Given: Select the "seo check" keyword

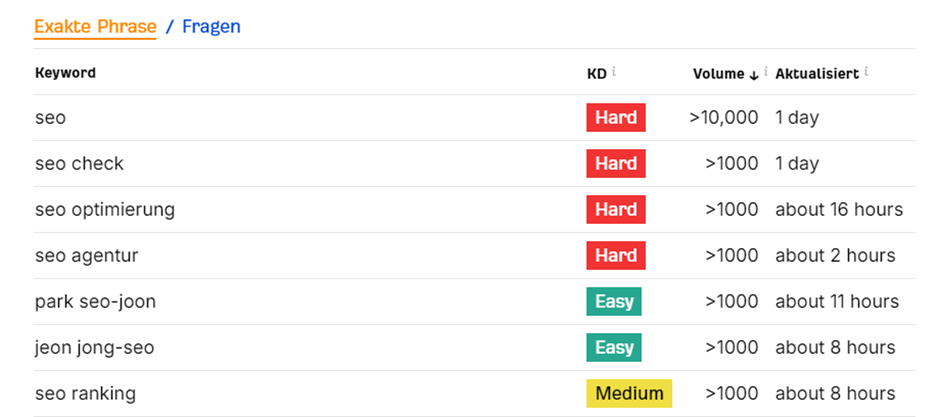Looking at the screenshot, I should (79, 163).
